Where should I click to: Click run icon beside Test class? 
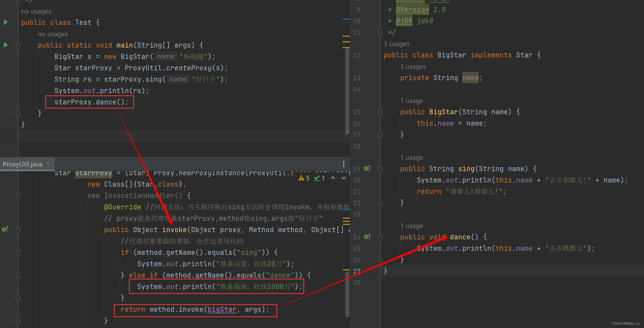(6, 22)
